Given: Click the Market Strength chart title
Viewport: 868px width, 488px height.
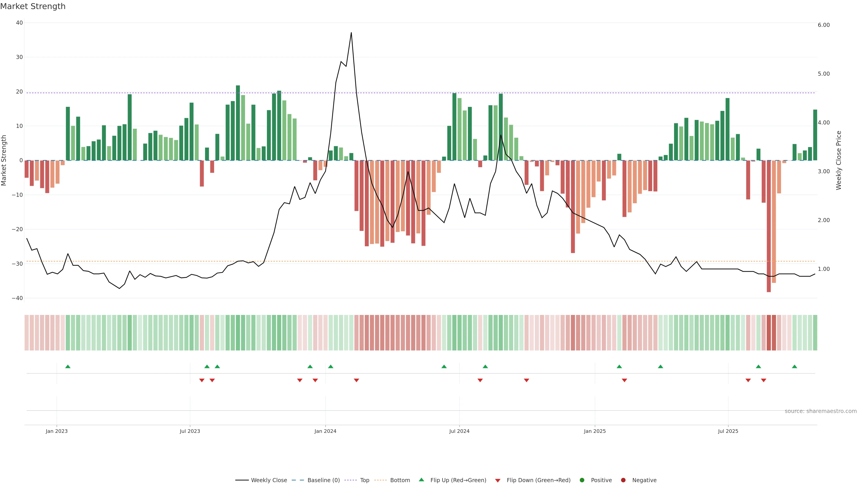Looking at the screenshot, I should pos(33,6).
